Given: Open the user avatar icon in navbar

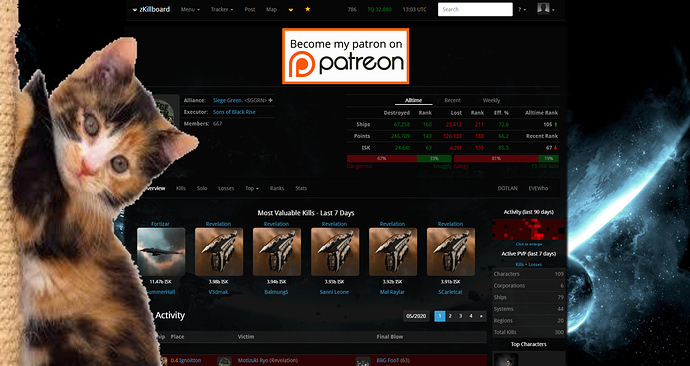Looking at the screenshot, I should point(543,9).
